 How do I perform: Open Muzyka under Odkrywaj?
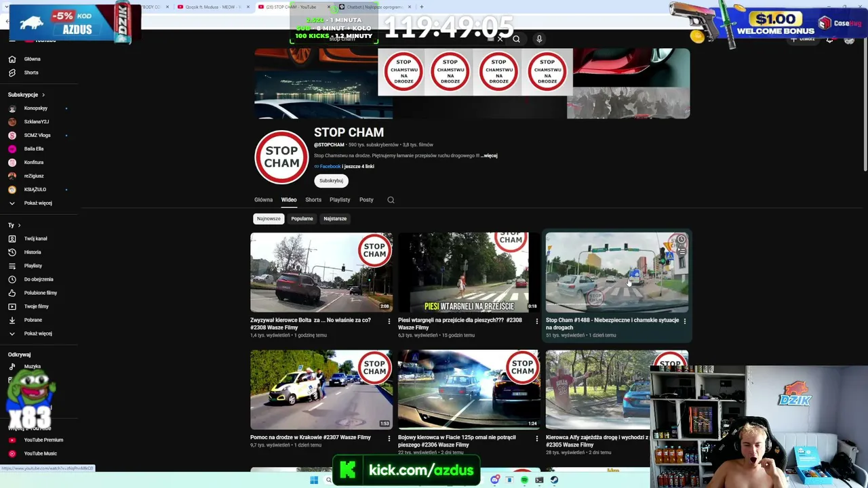click(32, 367)
